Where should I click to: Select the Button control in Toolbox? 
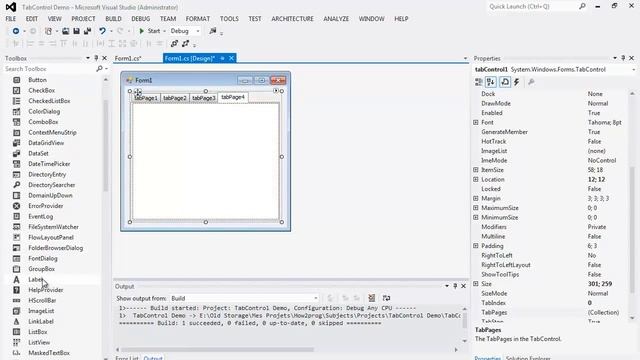(x=38, y=80)
